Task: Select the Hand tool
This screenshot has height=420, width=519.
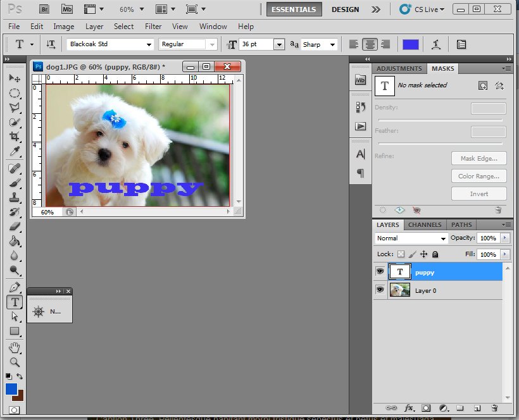Action: point(14,347)
